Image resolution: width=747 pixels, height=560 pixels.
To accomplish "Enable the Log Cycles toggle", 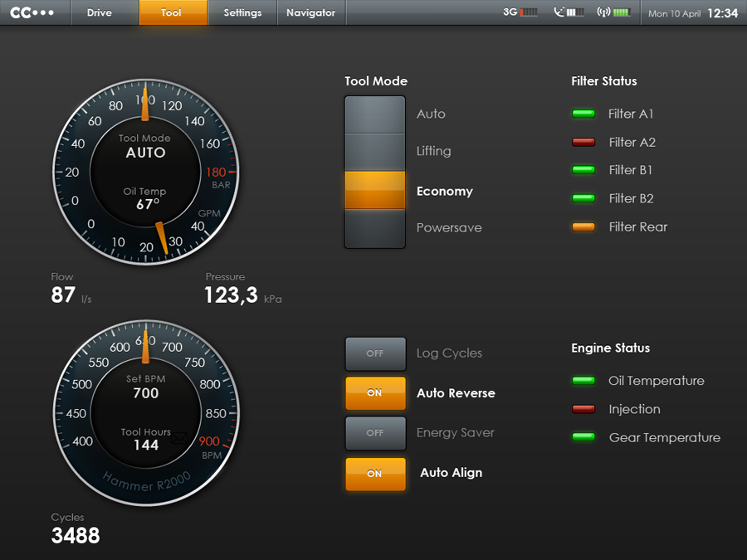I will (375, 353).
